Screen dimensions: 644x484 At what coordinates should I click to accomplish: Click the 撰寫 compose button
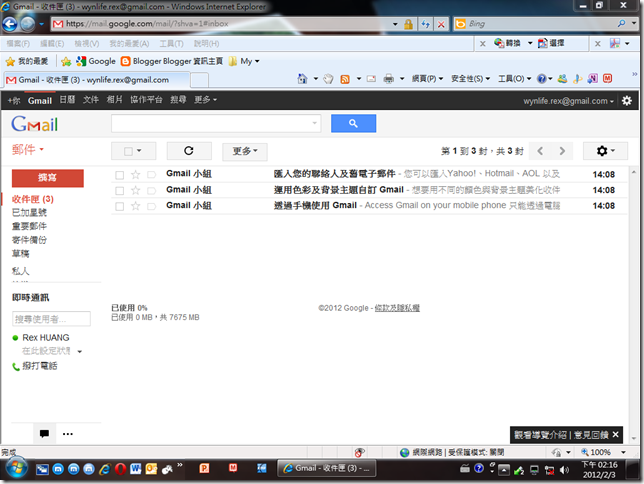click(48, 178)
